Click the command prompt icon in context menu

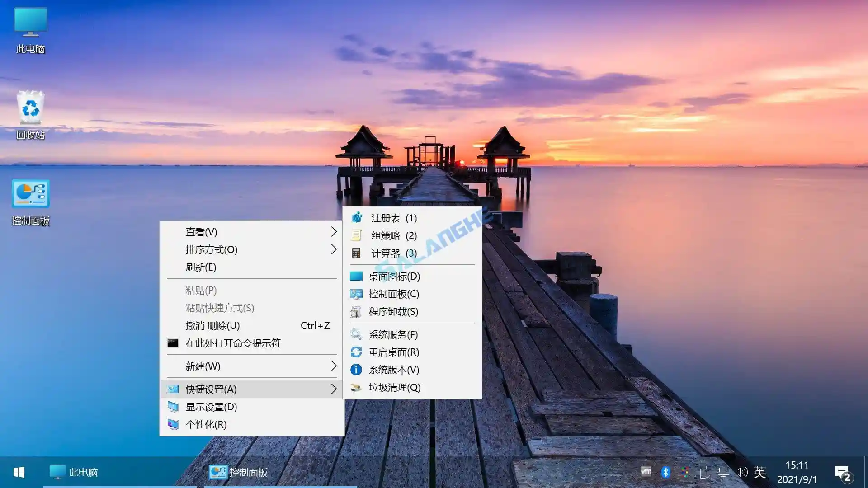[x=173, y=343]
